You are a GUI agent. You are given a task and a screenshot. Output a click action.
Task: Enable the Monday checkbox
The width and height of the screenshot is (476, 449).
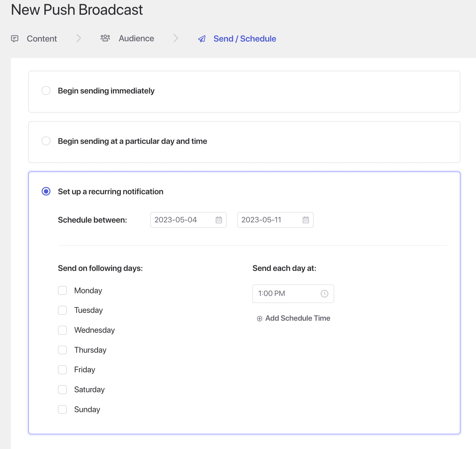pyautogui.click(x=63, y=291)
